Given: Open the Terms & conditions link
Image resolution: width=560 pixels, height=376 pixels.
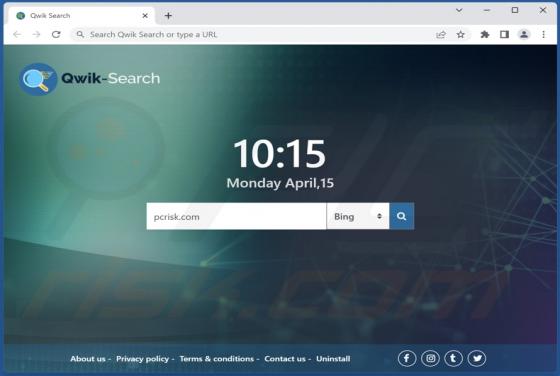Looking at the screenshot, I should tap(216, 359).
